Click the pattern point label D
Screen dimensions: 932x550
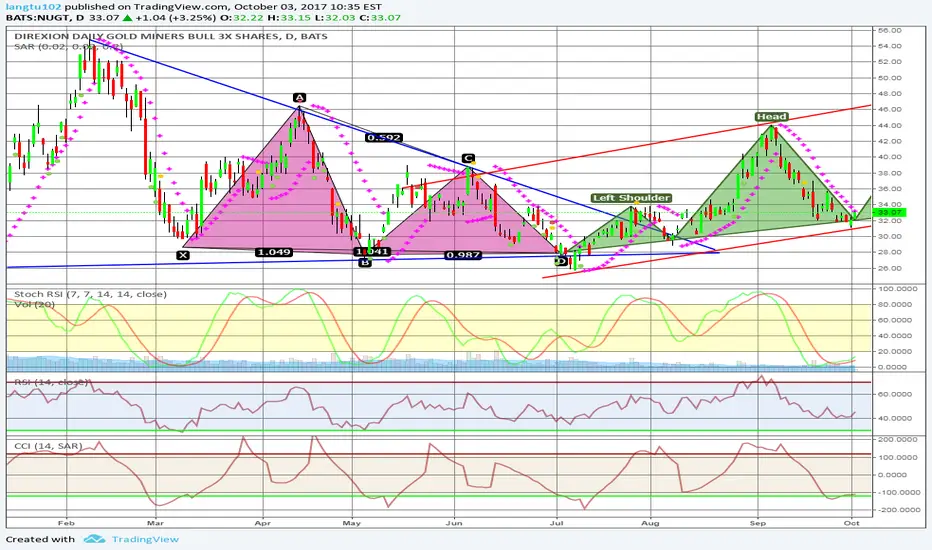click(561, 260)
